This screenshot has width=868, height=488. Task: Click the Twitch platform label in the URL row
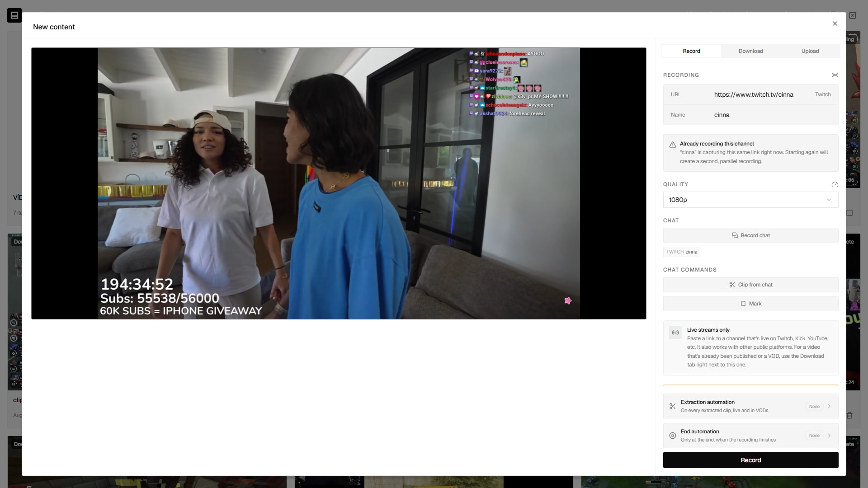tap(822, 94)
